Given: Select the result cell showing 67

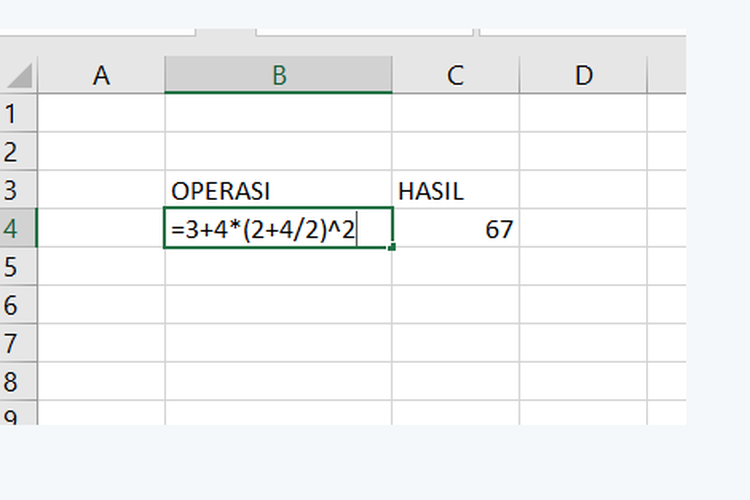Looking at the screenshot, I should tap(455, 229).
